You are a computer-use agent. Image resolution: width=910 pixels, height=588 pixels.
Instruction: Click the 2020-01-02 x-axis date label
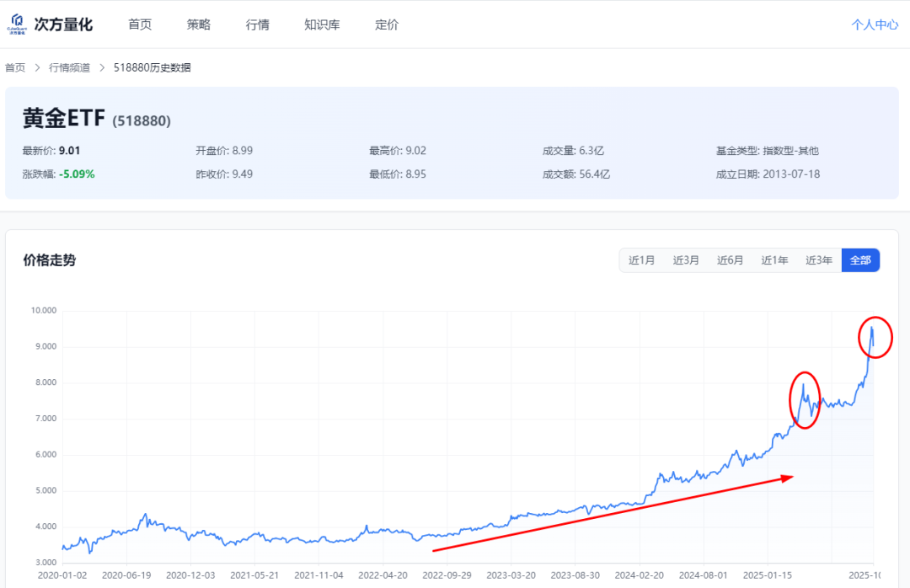coord(62,575)
